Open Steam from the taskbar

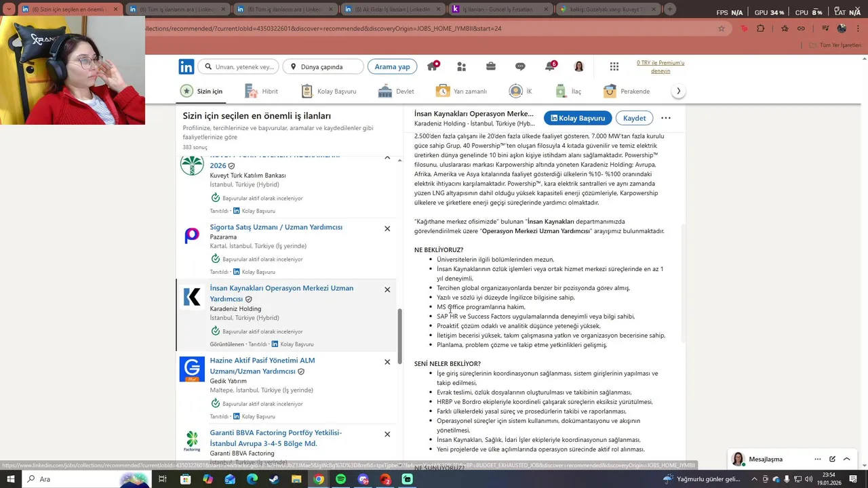(x=274, y=479)
